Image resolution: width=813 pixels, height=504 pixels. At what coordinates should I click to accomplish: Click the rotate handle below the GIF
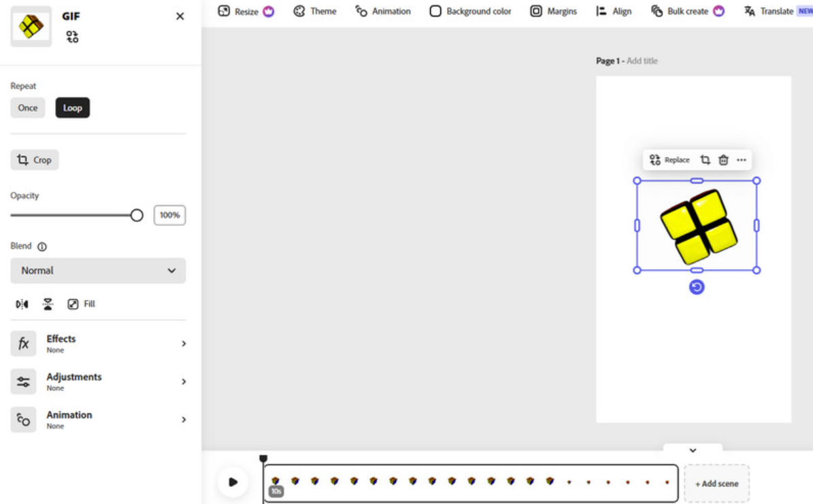(x=697, y=287)
